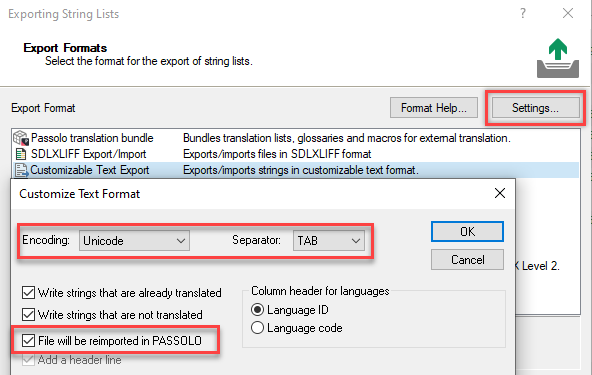Open the Encoding dropdown showing Unicode
Image resolution: width=592 pixels, height=375 pixels.
(x=134, y=241)
